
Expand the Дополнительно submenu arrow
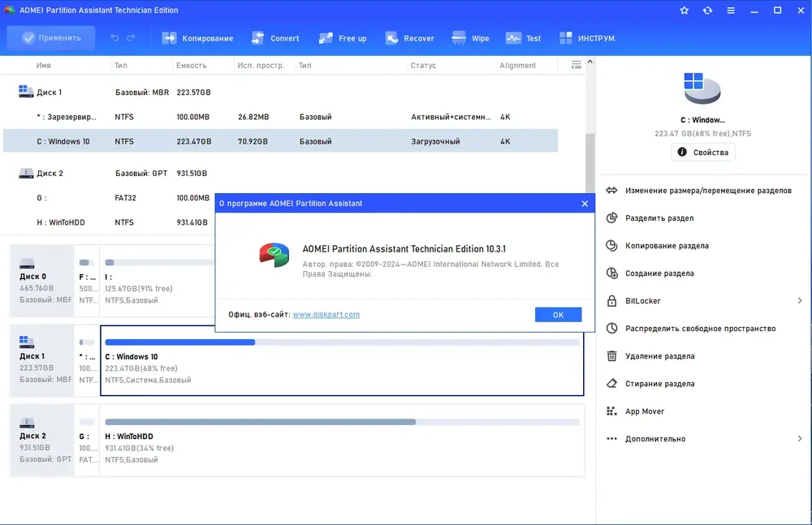(x=800, y=438)
